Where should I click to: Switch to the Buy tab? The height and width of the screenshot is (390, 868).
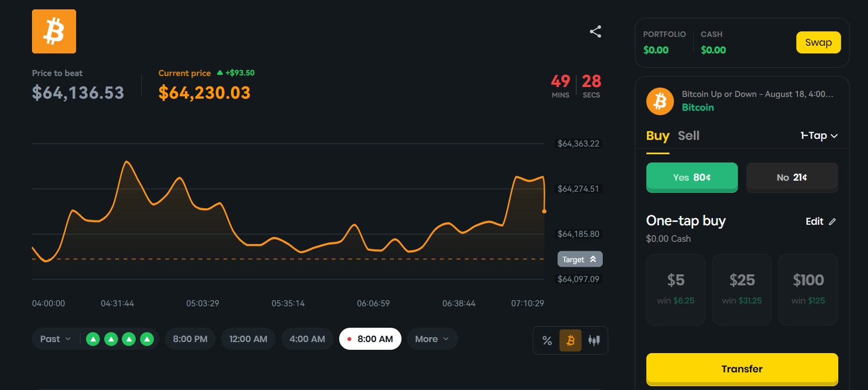pyautogui.click(x=657, y=136)
